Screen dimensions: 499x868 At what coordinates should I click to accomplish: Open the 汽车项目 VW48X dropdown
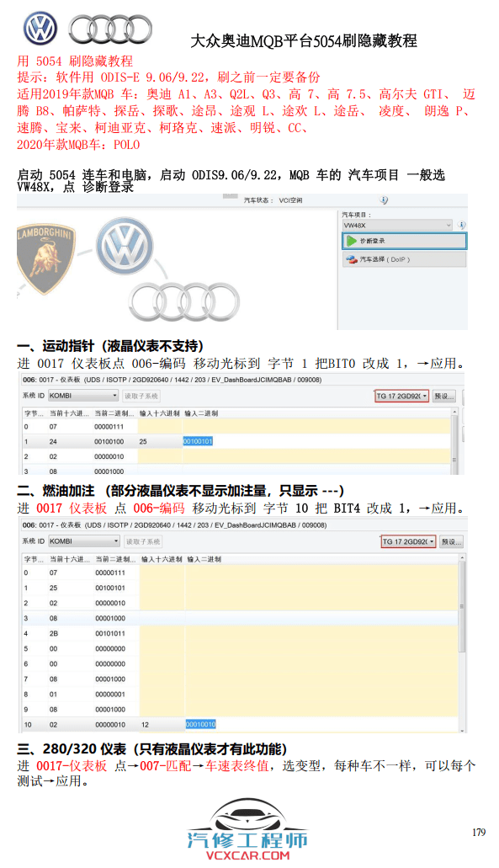point(398,226)
